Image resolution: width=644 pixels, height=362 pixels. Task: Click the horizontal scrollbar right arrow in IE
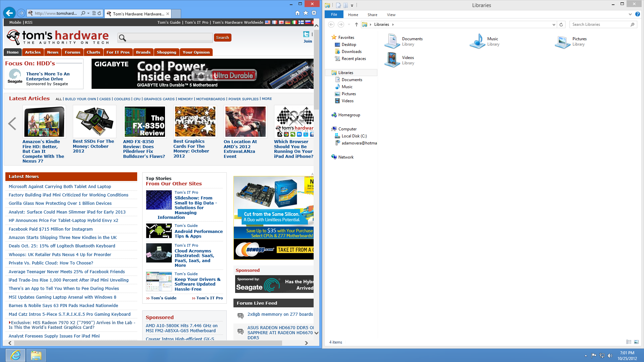click(306, 343)
